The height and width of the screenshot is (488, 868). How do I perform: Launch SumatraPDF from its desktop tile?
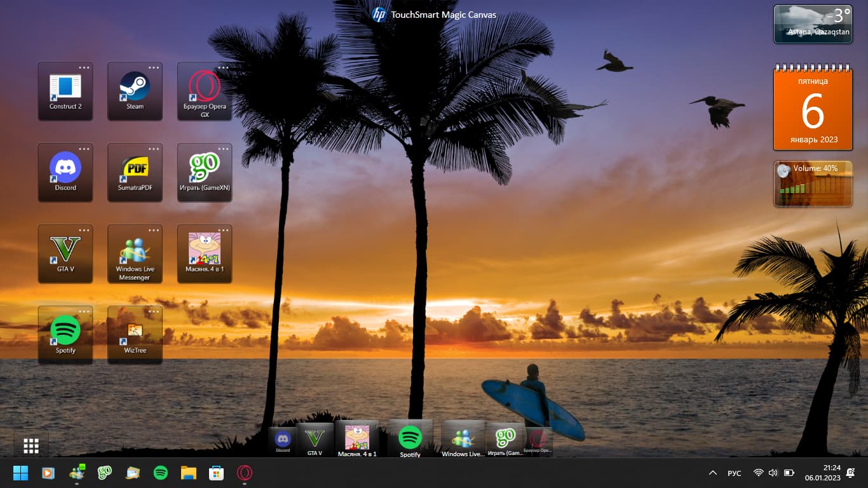coord(135,173)
